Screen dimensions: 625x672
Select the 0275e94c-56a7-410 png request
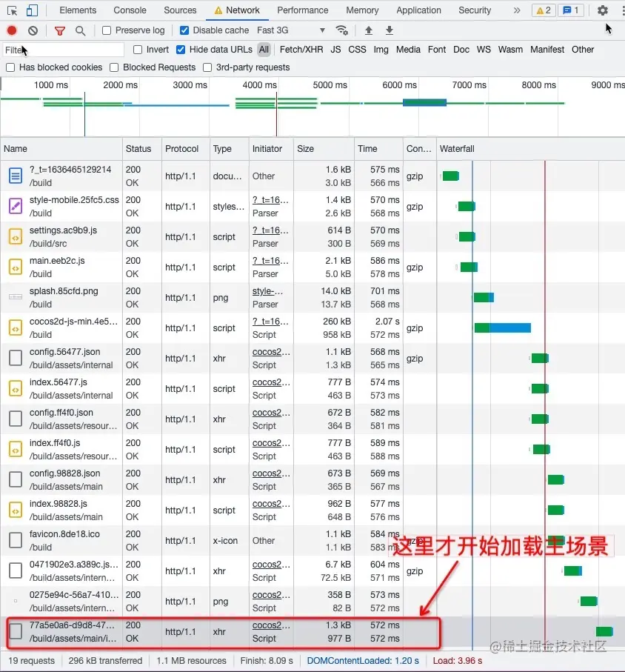(312, 602)
